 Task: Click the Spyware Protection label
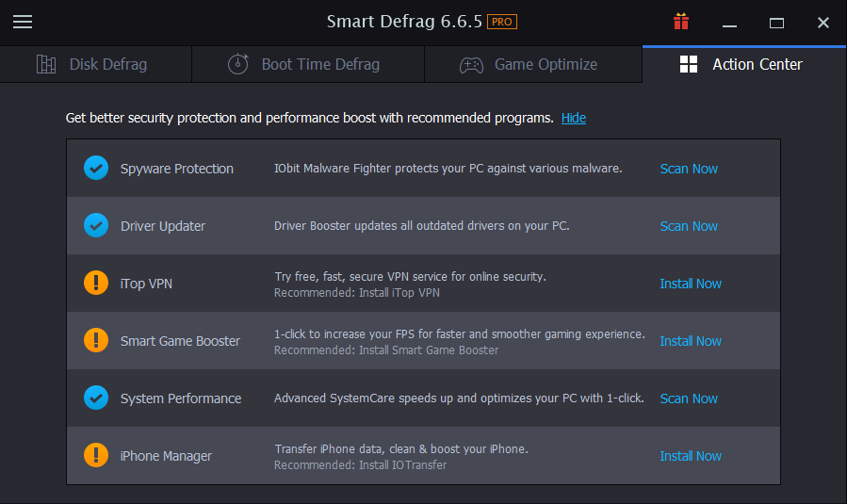pos(176,169)
